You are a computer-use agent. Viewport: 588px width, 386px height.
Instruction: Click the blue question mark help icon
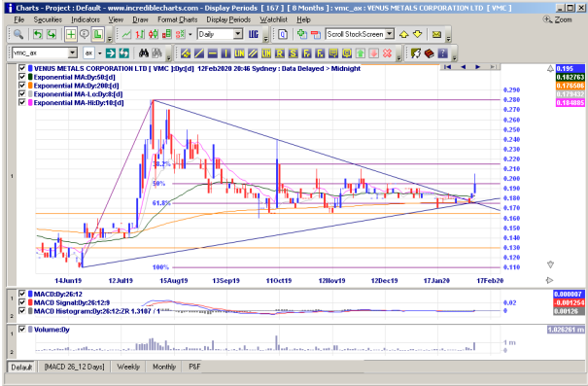[442, 53]
